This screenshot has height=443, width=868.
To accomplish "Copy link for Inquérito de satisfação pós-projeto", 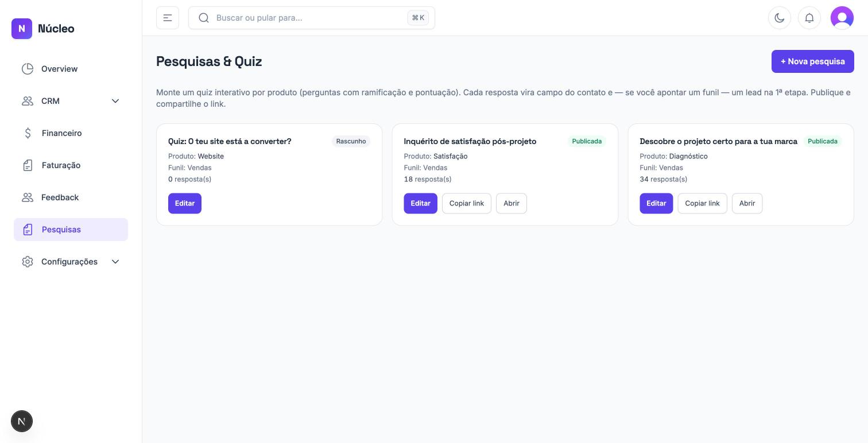I will coord(467,203).
